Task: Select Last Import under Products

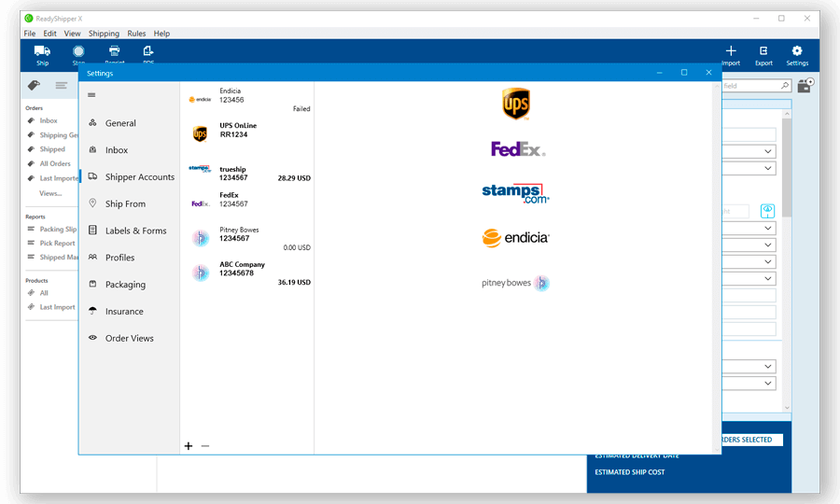Action: pyautogui.click(x=57, y=307)
